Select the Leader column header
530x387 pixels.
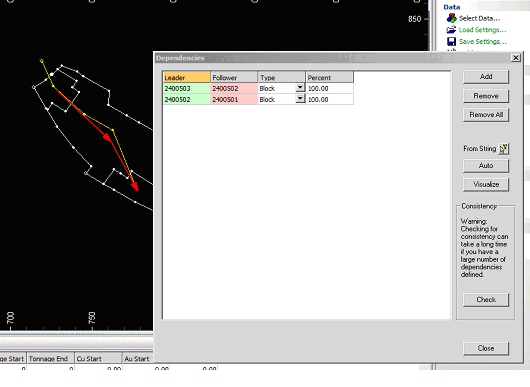[186, 77]
